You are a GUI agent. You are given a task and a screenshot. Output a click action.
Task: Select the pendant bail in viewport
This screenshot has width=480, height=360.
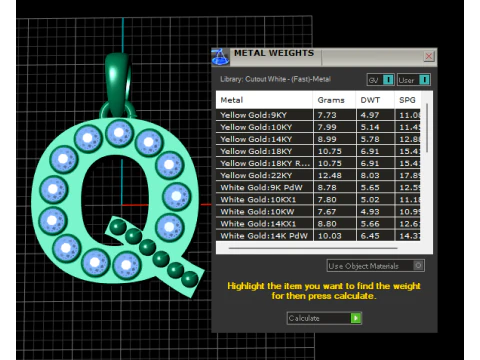coord(118,83)
